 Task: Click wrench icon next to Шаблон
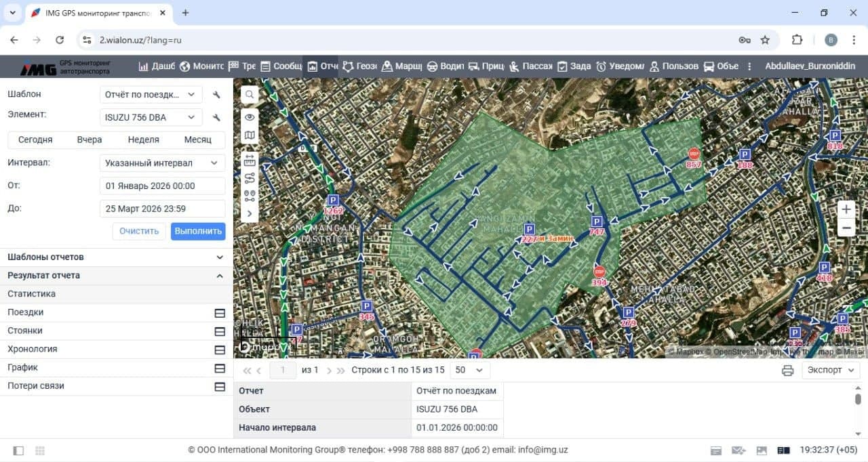coord(216,95)
